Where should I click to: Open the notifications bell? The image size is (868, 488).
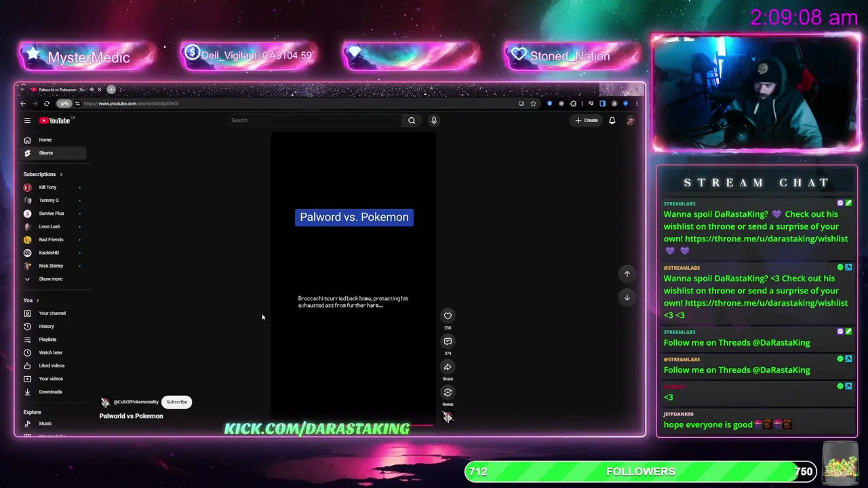click(612, 121)
